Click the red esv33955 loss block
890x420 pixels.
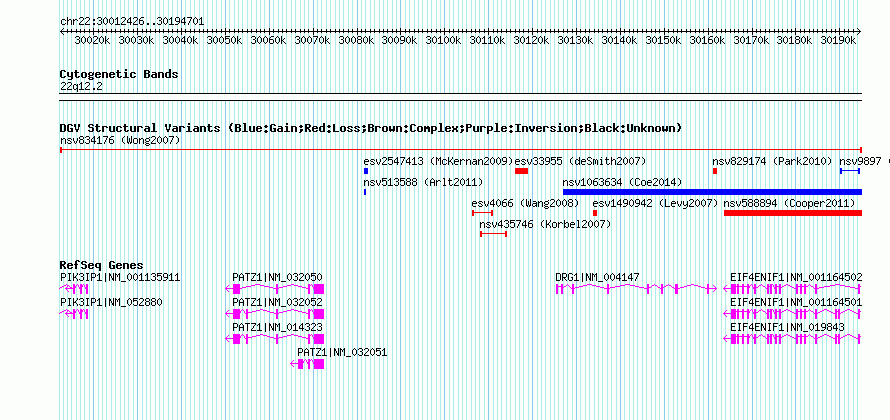tap(522, 171)
